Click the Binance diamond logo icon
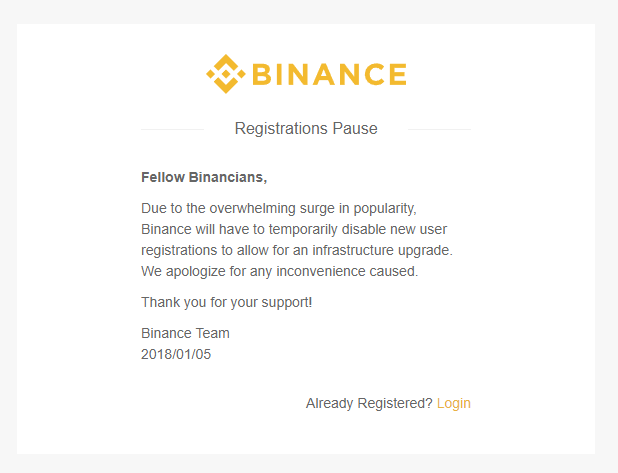This screenshot has width=618, height=473. (x=226, y=74)
